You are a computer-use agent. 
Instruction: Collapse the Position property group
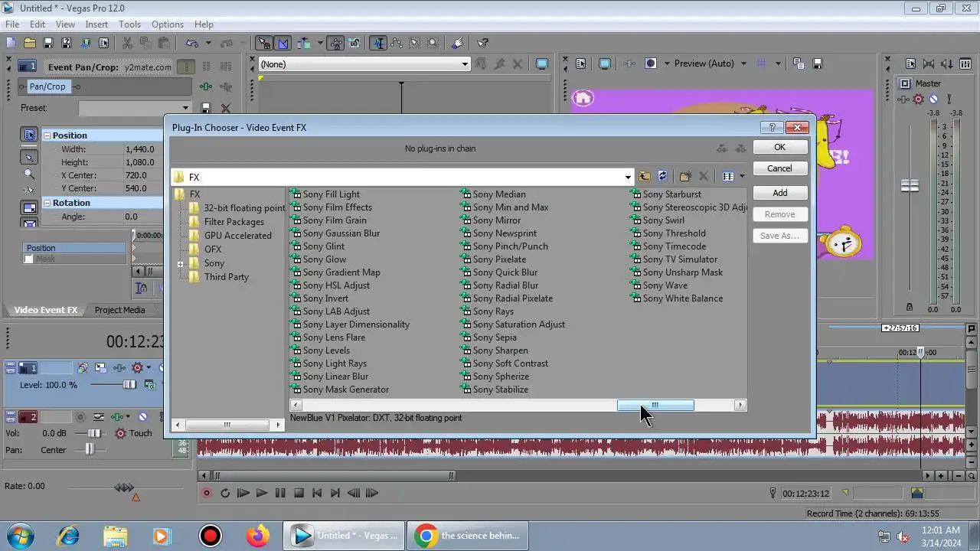[47, 135]
